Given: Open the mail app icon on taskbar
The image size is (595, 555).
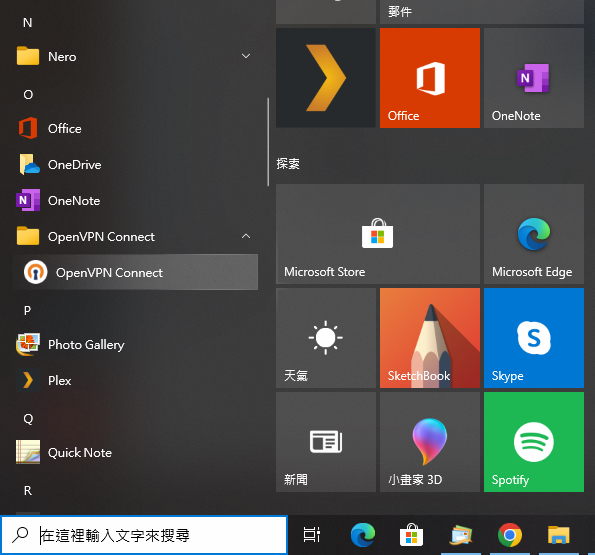Looking at the screenshot, I should click(x=461, y=535).
